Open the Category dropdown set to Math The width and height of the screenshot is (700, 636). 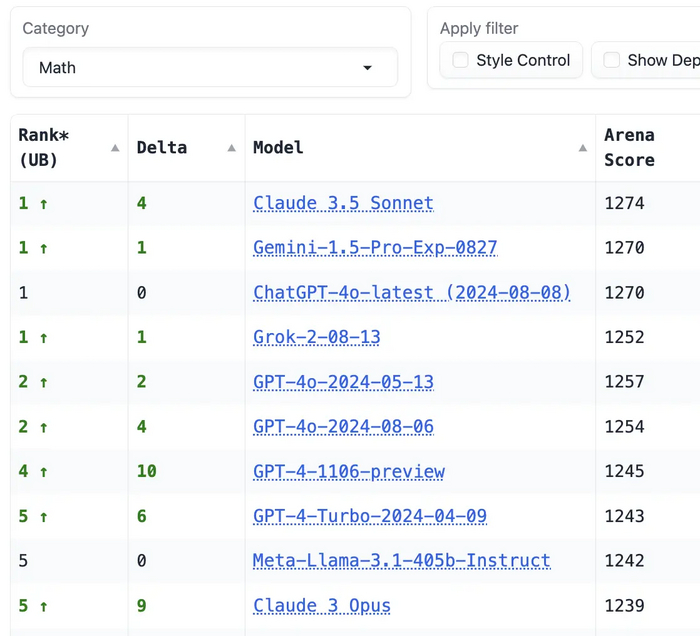(210, 68)
